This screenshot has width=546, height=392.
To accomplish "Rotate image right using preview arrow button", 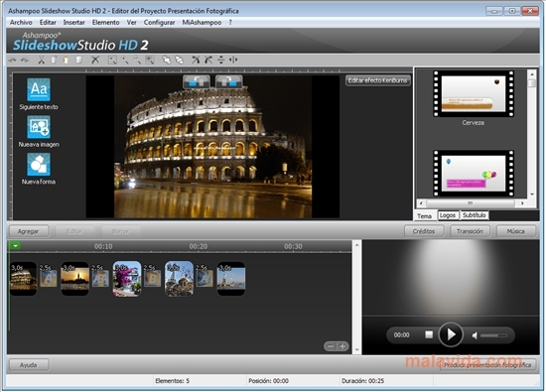I will (228, 81).
